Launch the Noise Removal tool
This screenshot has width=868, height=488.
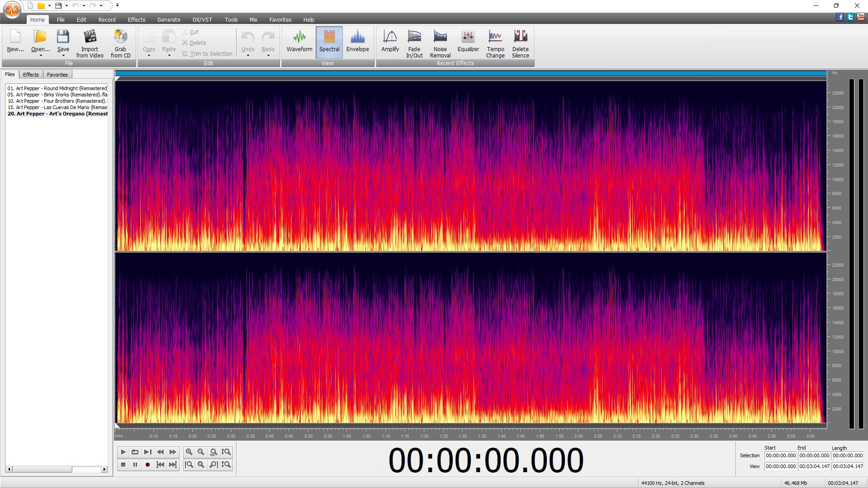point(440,43)
